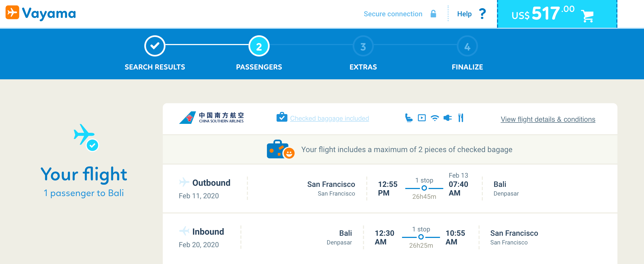Open 'View flight details & conditions' link
644x264 pixels.
(x=548, y=119)
